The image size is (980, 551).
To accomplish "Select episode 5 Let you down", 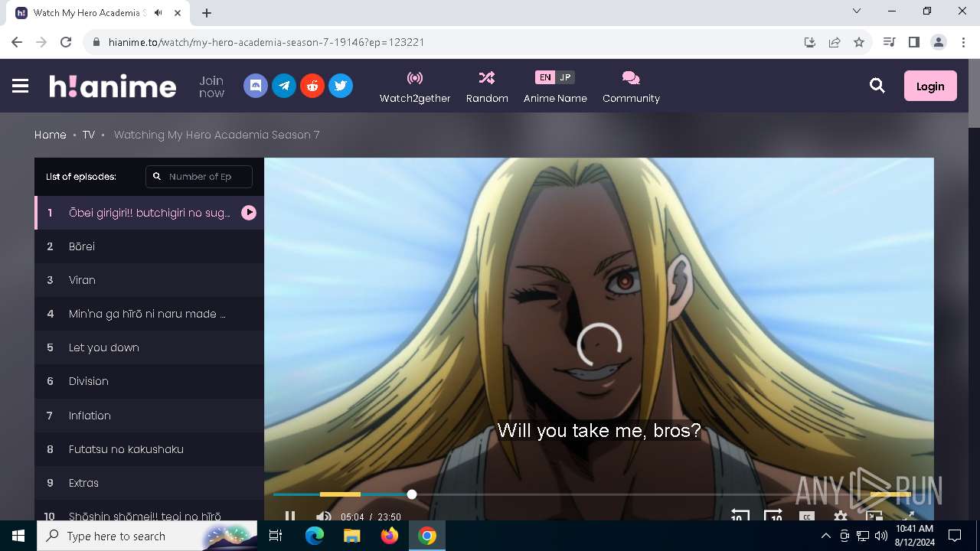I will 149,347.
